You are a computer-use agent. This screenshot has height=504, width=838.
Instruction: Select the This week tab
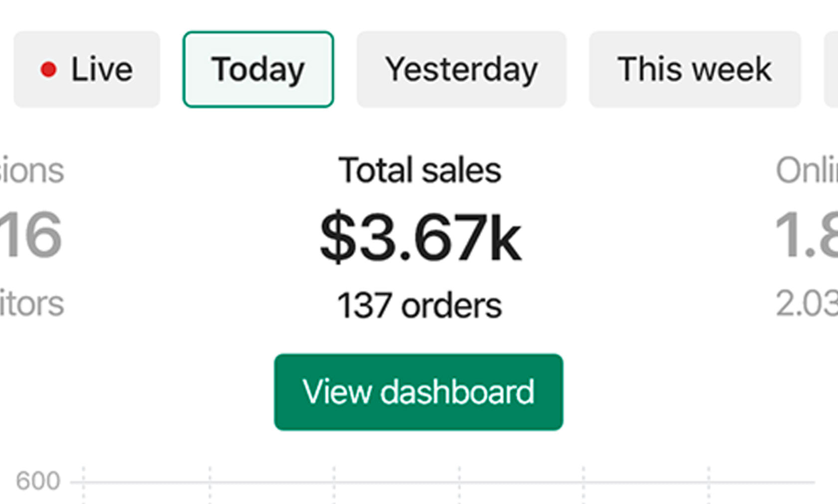(x=694, y=69)
